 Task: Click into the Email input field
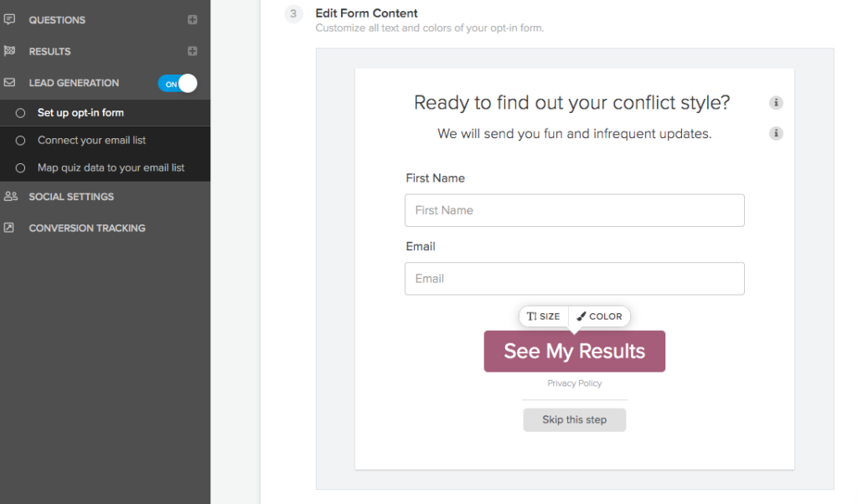pyautogui.click(x=574, y=279)
